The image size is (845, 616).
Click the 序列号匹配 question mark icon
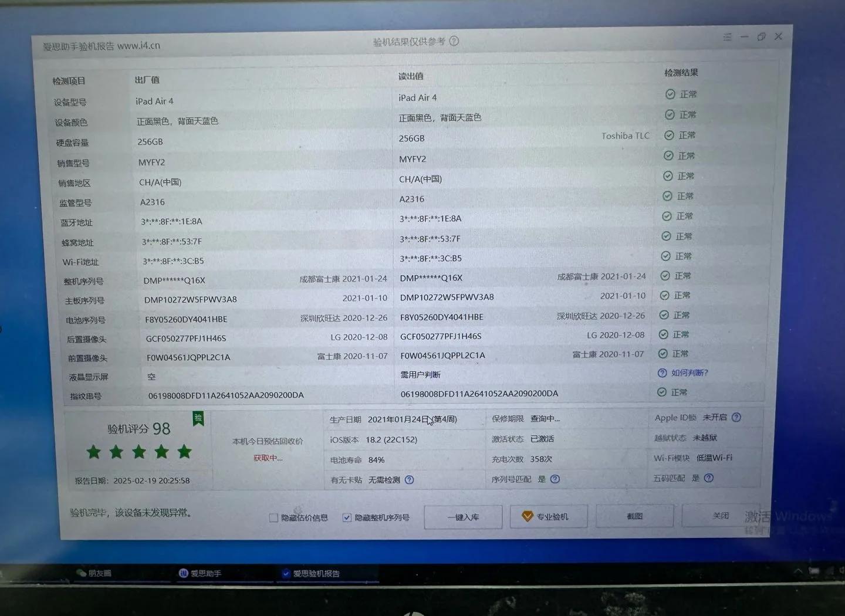[x=555, y=478]
